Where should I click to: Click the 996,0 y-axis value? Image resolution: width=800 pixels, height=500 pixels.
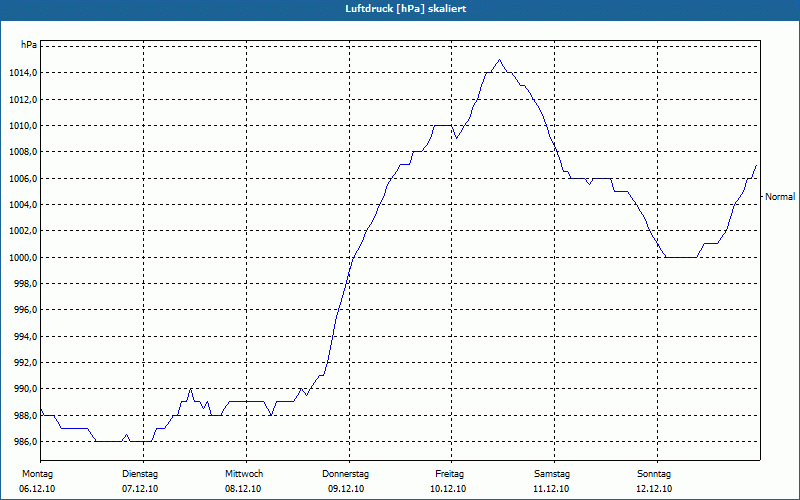(26, 310)
